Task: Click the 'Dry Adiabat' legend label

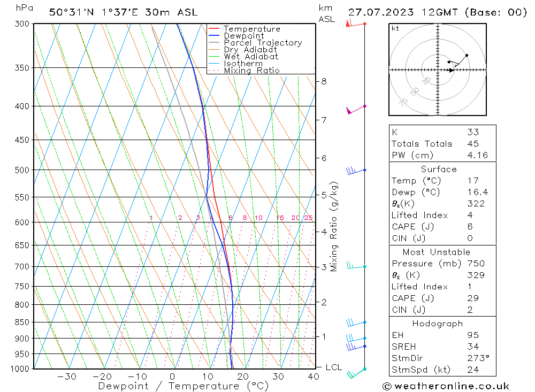Action: click(250, 50)
